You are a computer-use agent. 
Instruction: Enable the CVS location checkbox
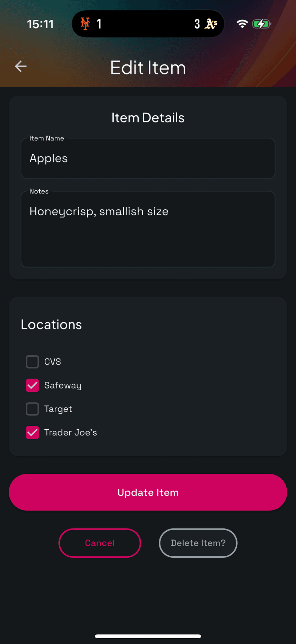(32, 362)
